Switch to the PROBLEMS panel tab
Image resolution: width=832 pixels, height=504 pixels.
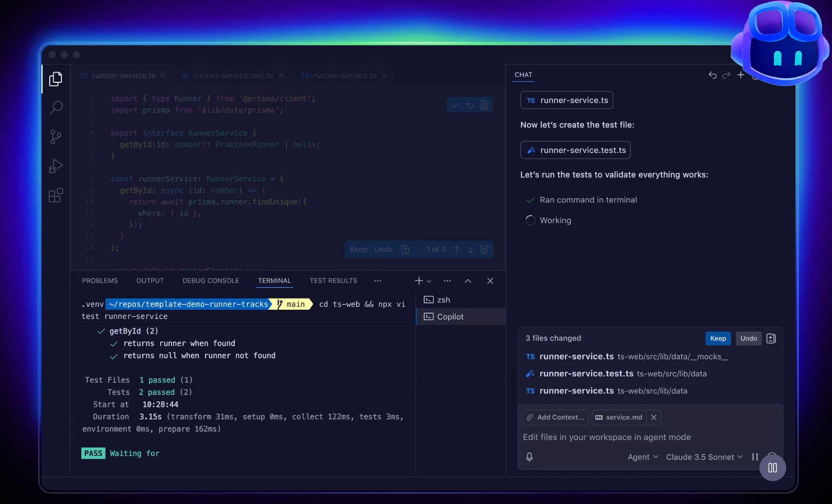pos(100,281)
